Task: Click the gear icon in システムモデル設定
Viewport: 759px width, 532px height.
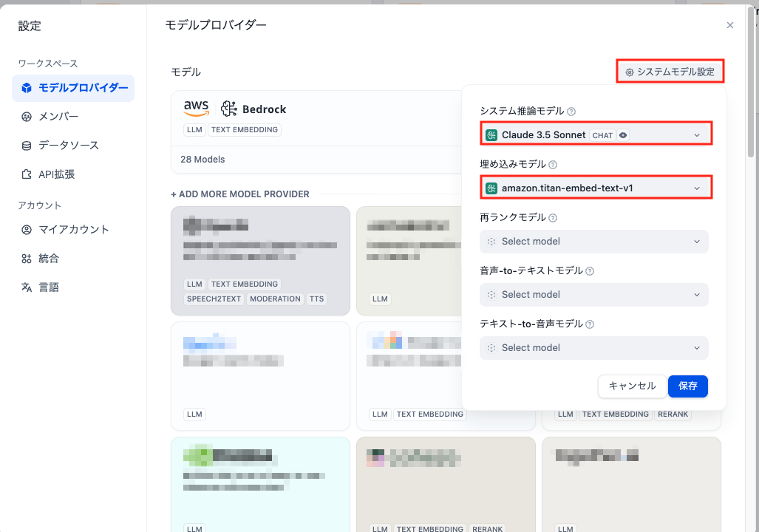Action: (629, 72)
